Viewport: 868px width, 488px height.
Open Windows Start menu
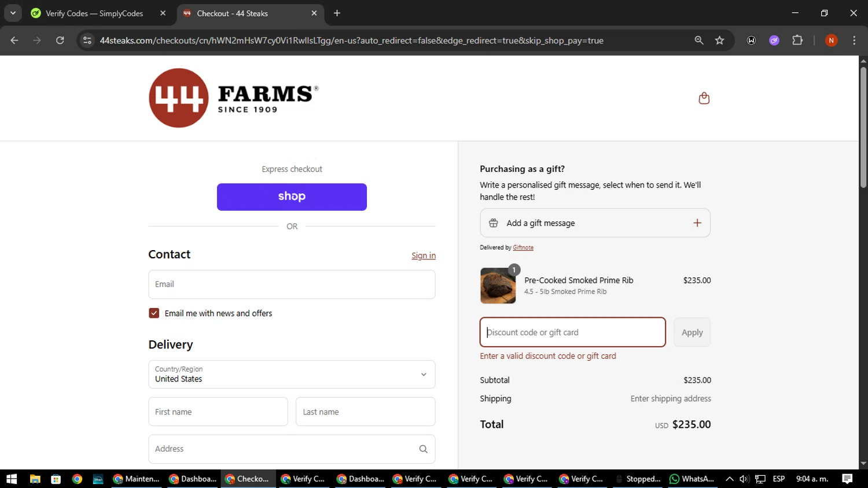[x=12, y=479]
